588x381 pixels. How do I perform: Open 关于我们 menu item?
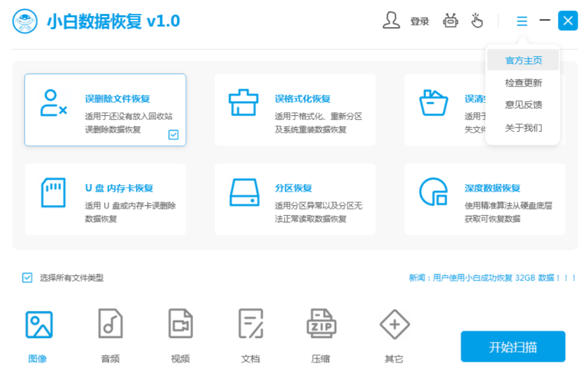(523, 128)
